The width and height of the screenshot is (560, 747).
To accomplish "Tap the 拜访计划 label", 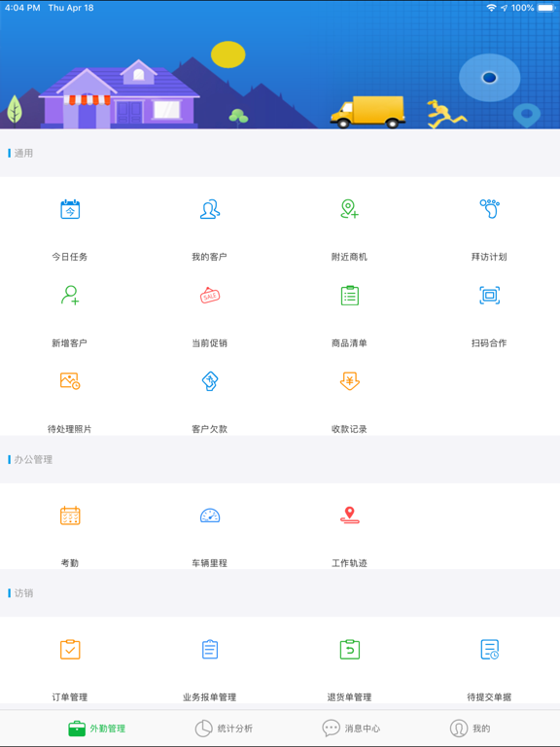I will pos(489,257).
